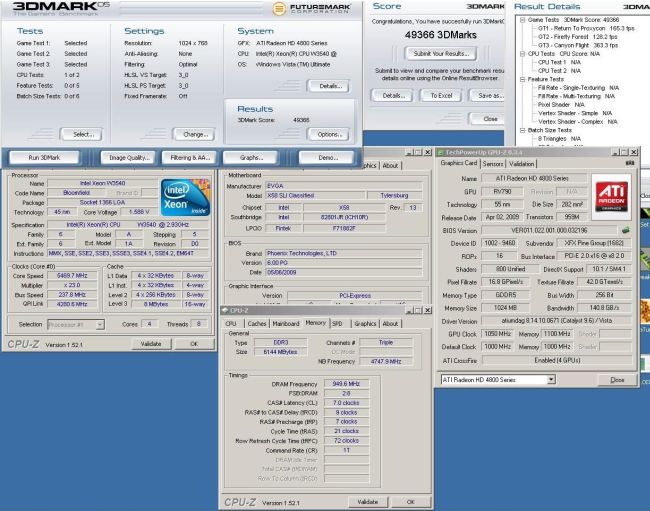Screen dimensions: 650x511
Task: Click the GPU Clock value '1050 MHz'
Action: [x=498, y=334]
